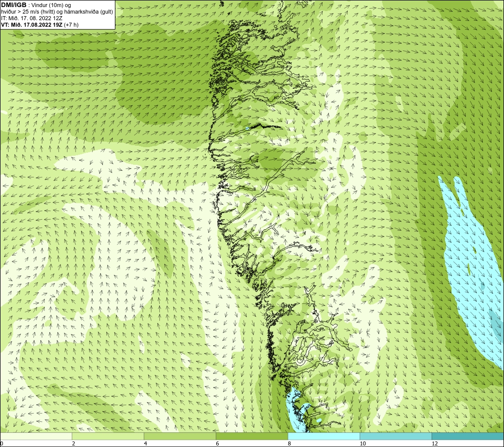This screenshot has width=504, height=447.
Task: Click the 6–8 m/s darker green swatch
Action: [x=252, y=436]
